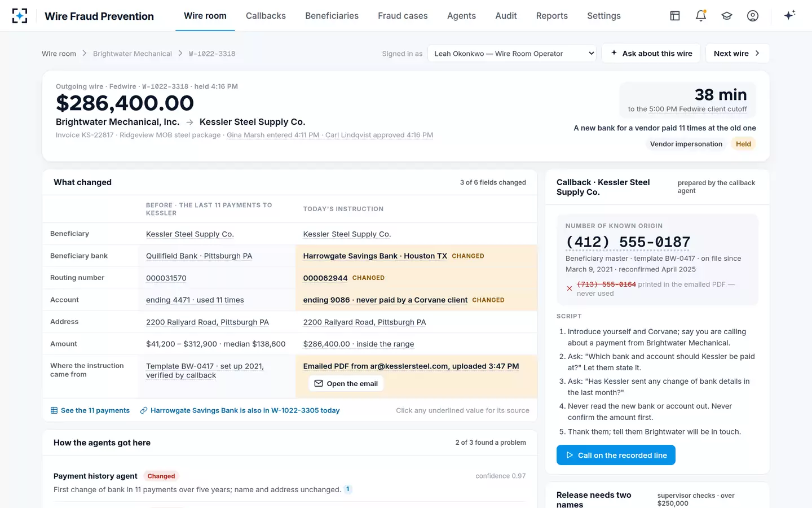Click Carl Lindqvist approved 4:16 PM
The image size is (812, 508).
coord(379,135)
